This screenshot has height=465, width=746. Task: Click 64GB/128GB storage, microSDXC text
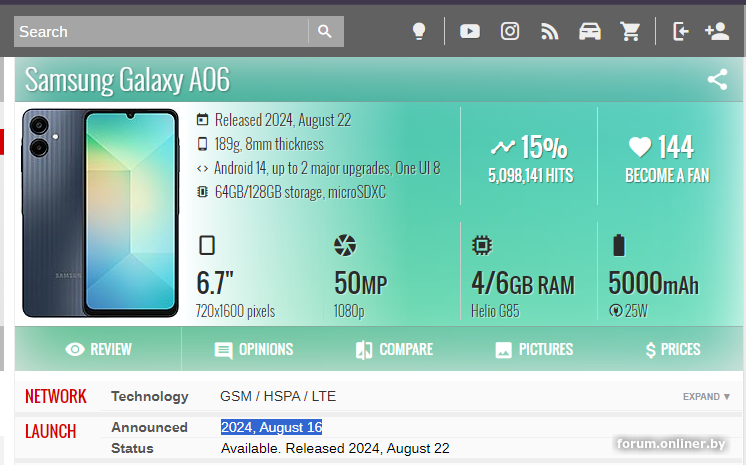pos(300,192)
